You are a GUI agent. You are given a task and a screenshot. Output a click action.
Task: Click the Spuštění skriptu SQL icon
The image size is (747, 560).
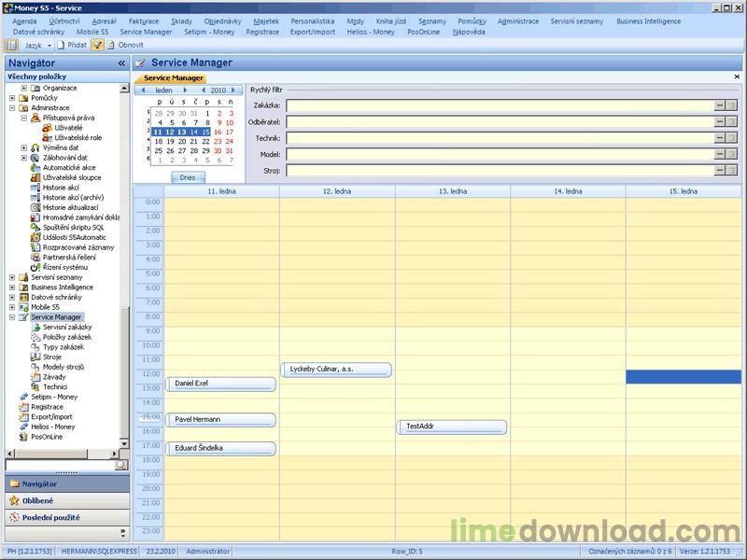click(35, 228)
